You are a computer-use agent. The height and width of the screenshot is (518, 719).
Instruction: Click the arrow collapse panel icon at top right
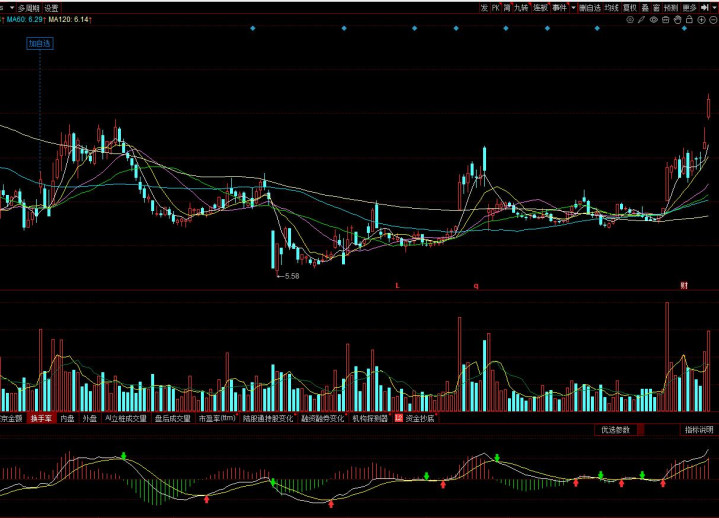pos(711,7)
